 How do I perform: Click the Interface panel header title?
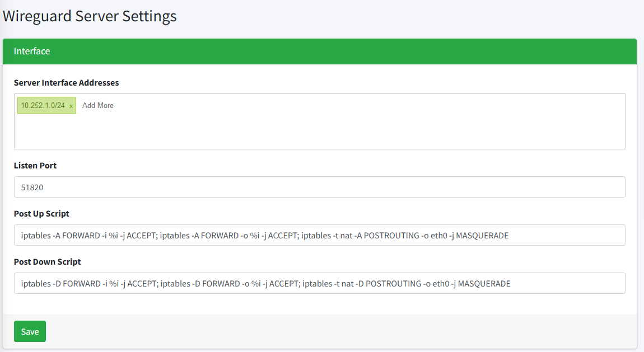(x=31, y=51)
